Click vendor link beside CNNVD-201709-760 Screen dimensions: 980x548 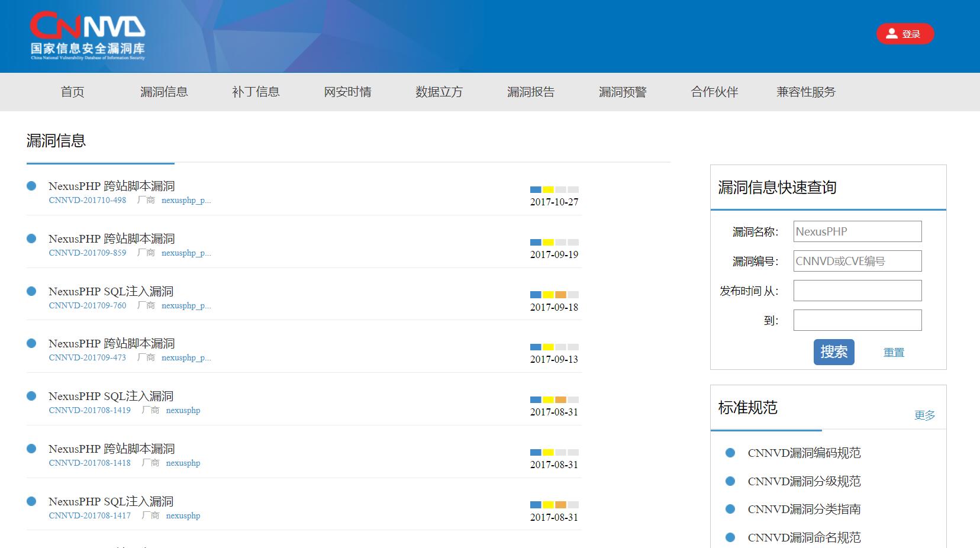coord(186,305)
